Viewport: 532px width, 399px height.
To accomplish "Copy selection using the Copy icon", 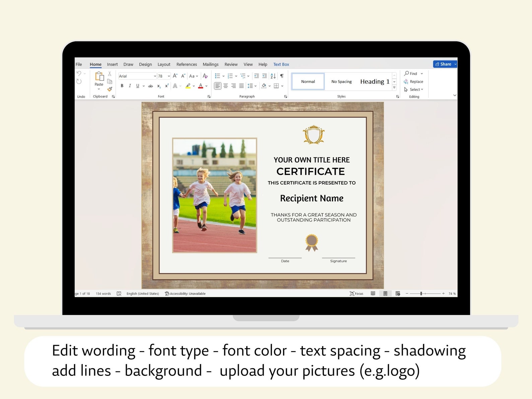I will [110, 81].
